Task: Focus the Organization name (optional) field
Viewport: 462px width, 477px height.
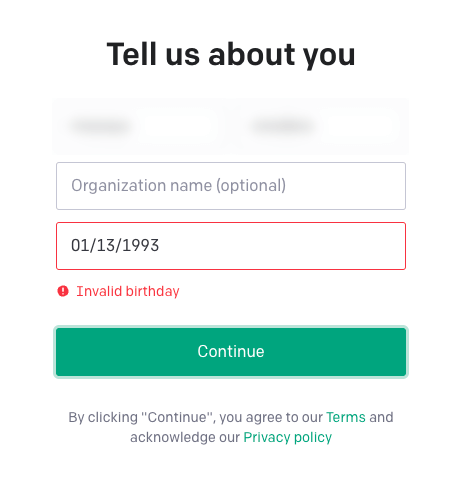Action: pyautogui.click(x=231, y=186)
